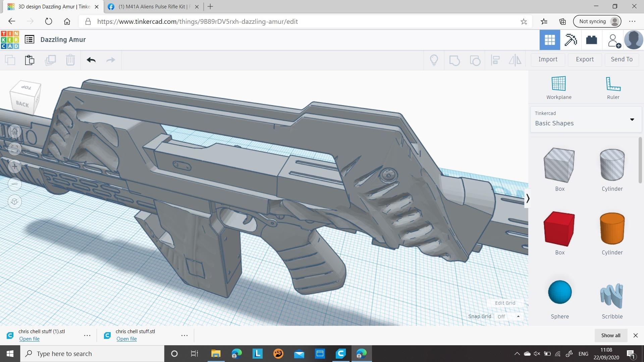This screenshot has width=644, height=362.
Task: Click shapes panel vertical scrollbar
Action: coord(640,160)
